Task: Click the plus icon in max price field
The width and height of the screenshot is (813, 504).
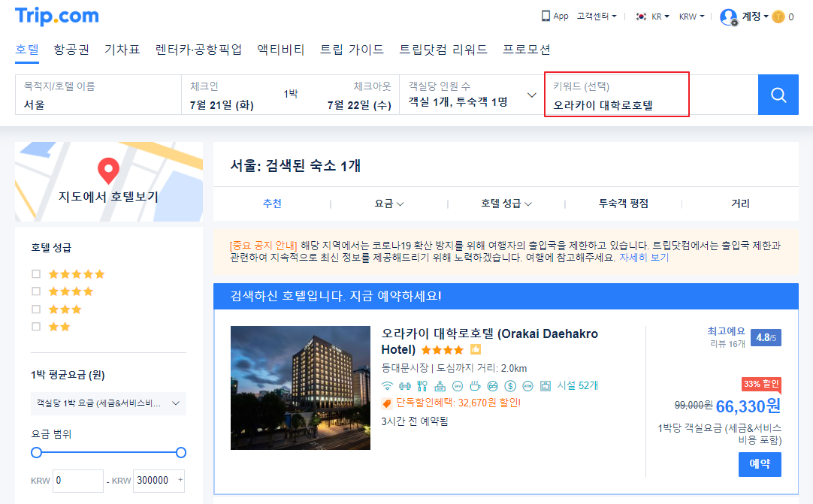Action: [x=180, y=480]
